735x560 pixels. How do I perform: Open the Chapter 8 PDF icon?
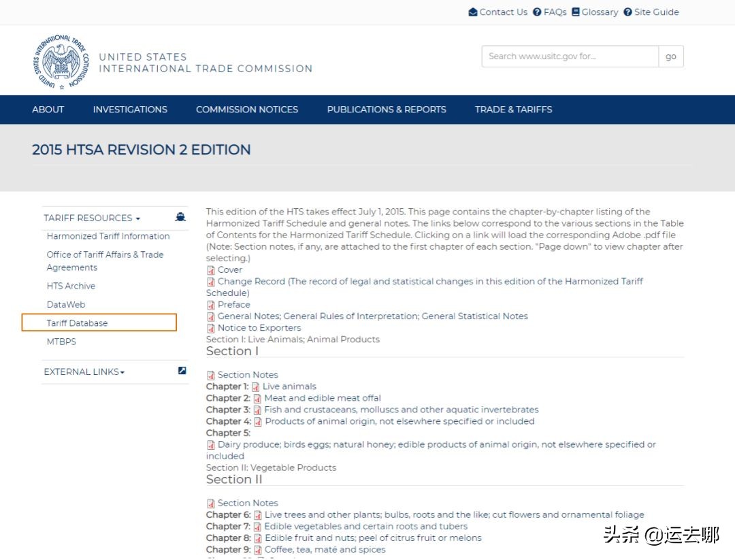(x=258, y=538)
